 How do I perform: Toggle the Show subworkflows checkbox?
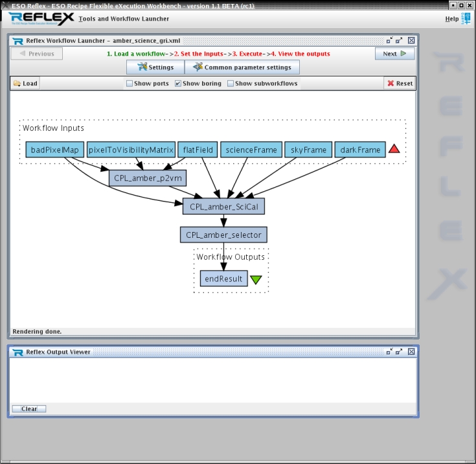pyautogui.click(x=231, y=84)
